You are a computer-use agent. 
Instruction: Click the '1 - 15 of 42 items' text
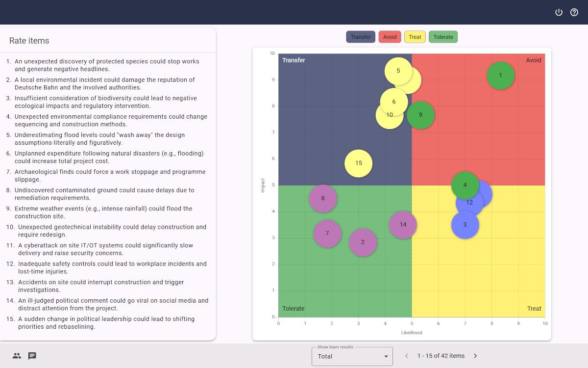click(441, 356)
